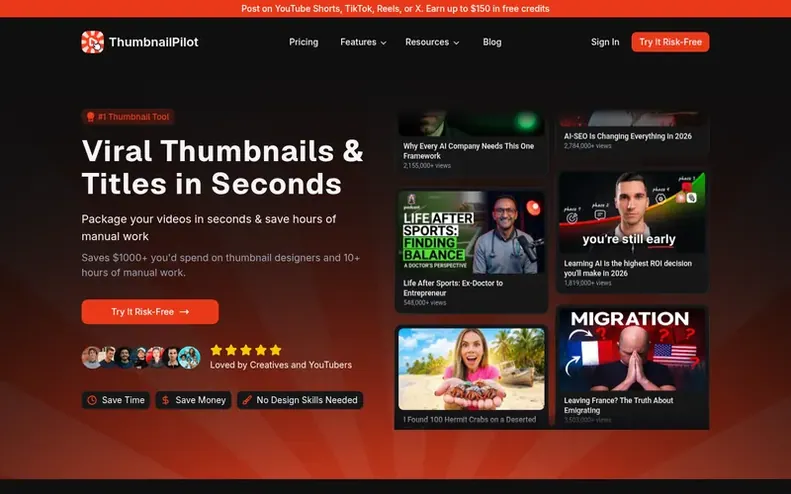Click the Package your videos in seconds subheading
The height and width of the screenshot is (494, 791).
click(x=209, y=228)
